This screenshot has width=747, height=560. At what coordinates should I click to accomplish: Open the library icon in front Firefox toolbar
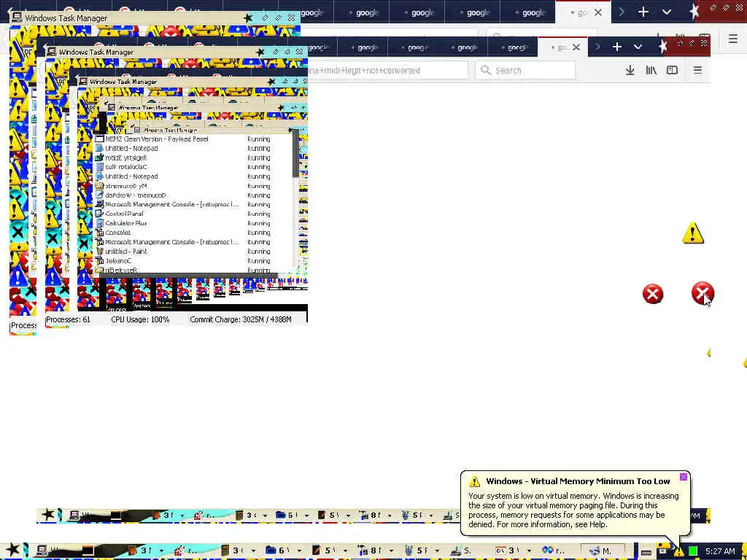pyautogui.click(x=651, y=71)
